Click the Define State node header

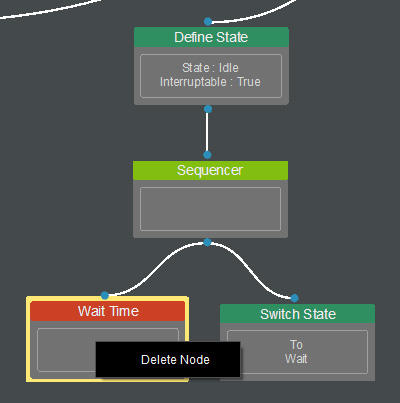pos(211,37)
